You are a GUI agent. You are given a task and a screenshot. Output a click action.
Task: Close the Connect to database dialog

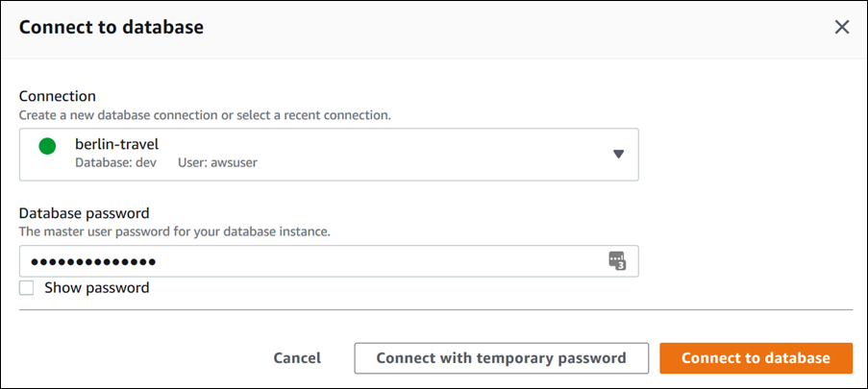coord(841,27)
